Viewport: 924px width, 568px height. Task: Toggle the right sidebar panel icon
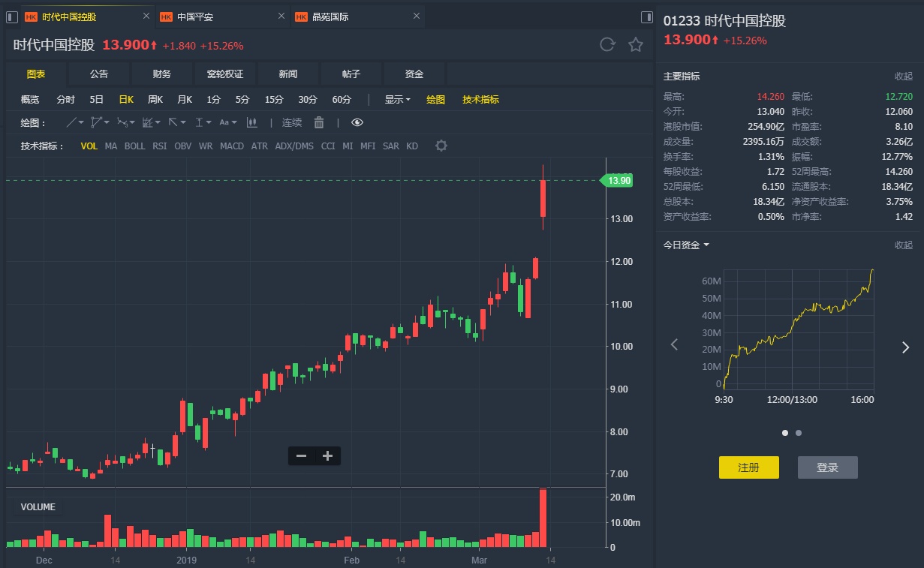pyautogui.click(x=647, y=17)
